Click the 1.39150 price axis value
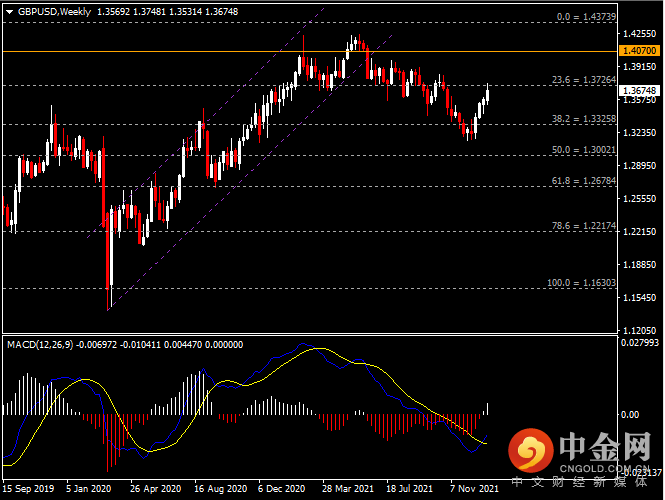Image resolution: width=665 pixels, height=500 pixels. 639,67
